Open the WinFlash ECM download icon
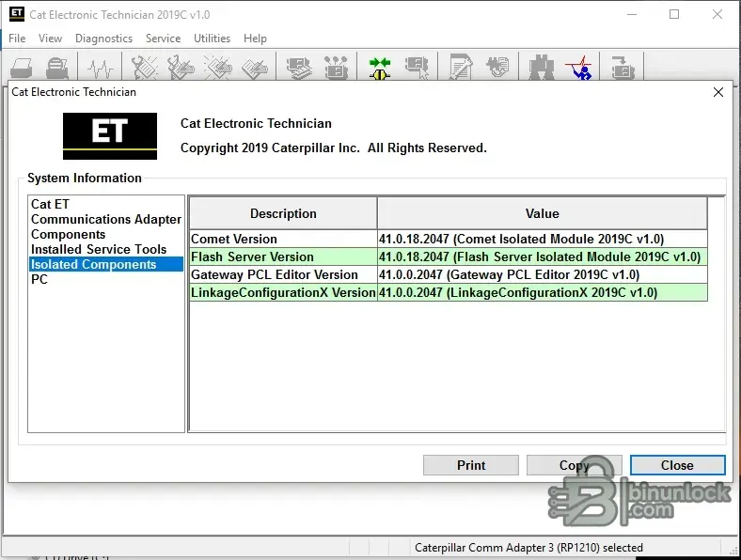This screenshot has width=741, height=560. click(x=623, y=68)
